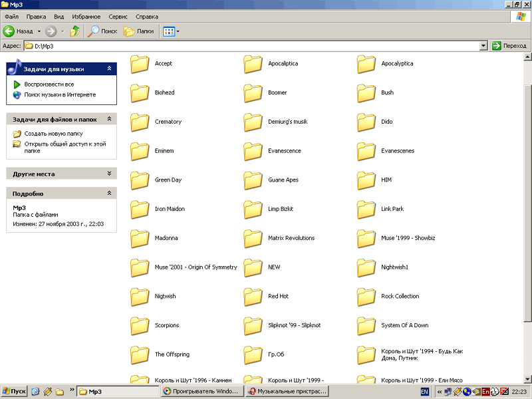This screenshot has width=532, height=399.
Task: Click the Go (Переход) button
Action: (509, 46)
